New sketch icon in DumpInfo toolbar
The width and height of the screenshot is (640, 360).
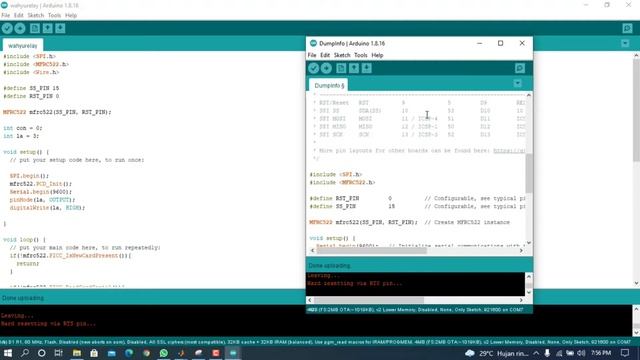(x=341, y=68)
